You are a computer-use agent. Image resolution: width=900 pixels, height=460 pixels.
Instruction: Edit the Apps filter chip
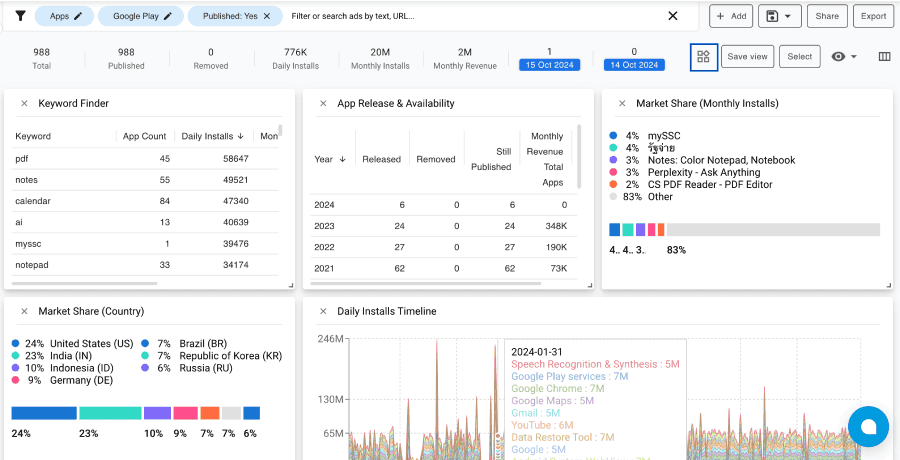pos(78,16)
